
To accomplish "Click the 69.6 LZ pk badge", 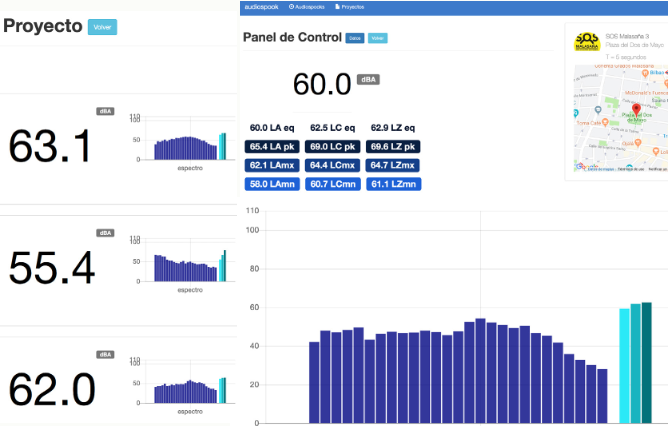I will (x=393, y=147).
